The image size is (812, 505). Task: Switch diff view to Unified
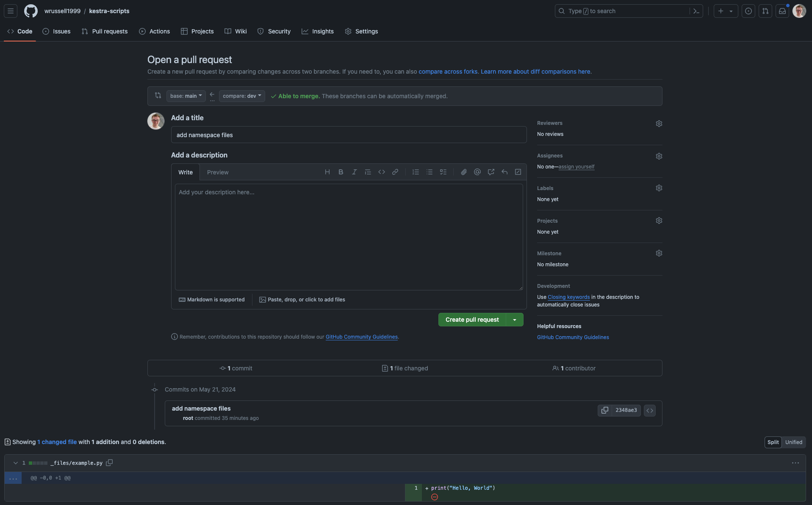(793, 442)
